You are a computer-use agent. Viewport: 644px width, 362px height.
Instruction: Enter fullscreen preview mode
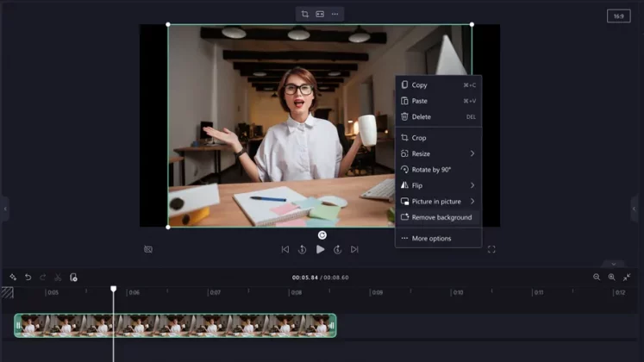tap(491, 250)
